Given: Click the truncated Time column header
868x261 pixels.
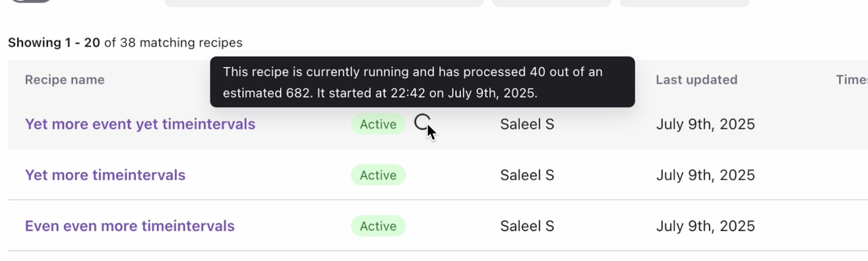Looking at the screenshot, I should 852,80.
